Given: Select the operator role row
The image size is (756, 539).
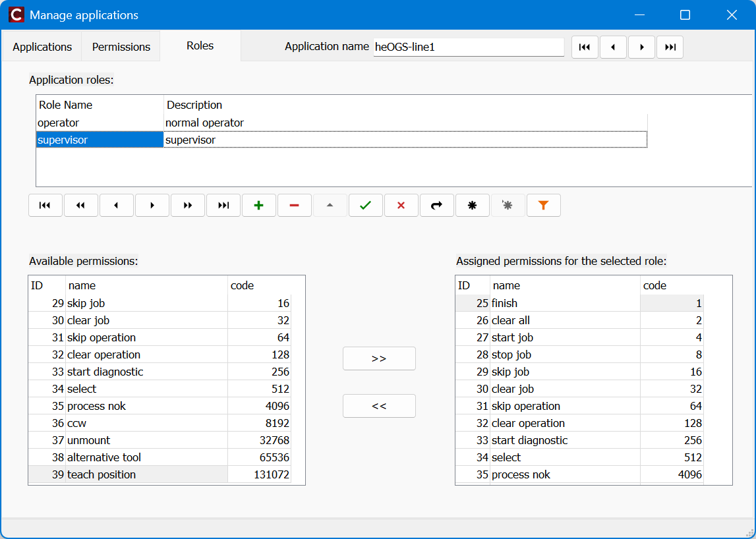Looking at the screenshot, I should tap(341, 123).
